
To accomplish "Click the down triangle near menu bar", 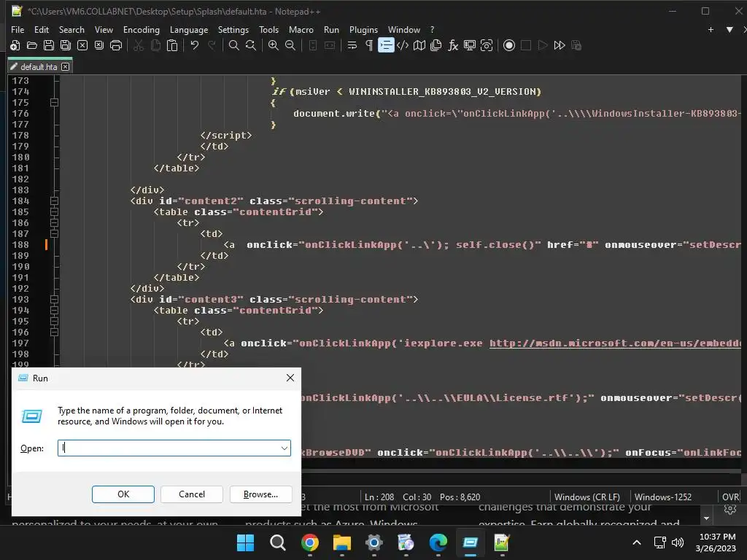I will [729, 29].
